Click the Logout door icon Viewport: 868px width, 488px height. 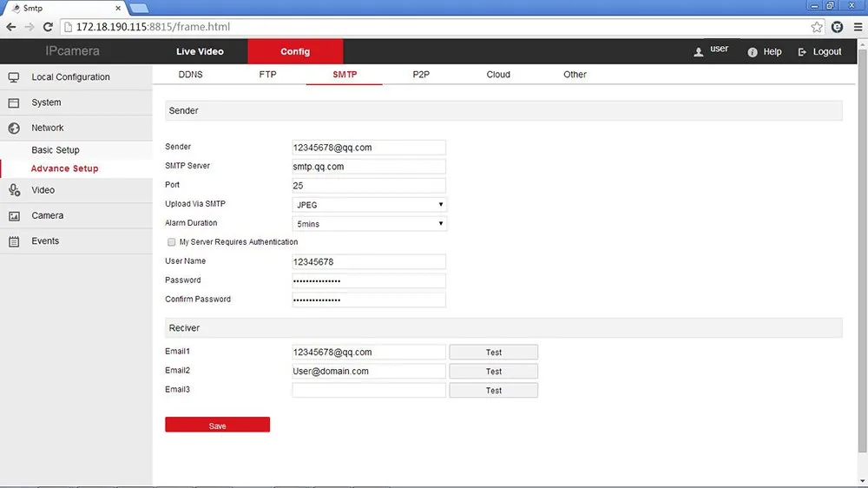pos(802,52)
